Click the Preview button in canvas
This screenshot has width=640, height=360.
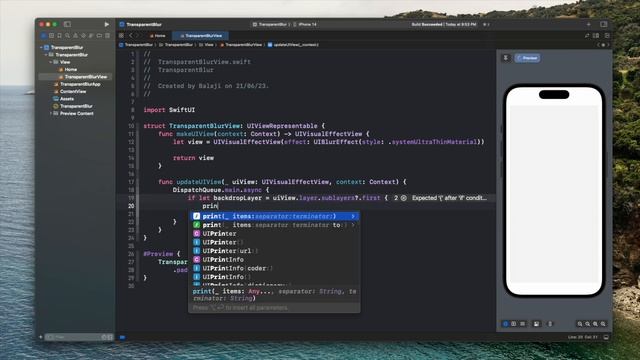point(527,58)
